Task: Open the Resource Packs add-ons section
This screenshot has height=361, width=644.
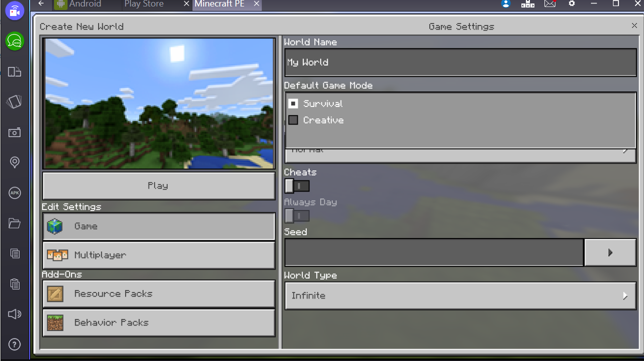Action: coord(159,293)
